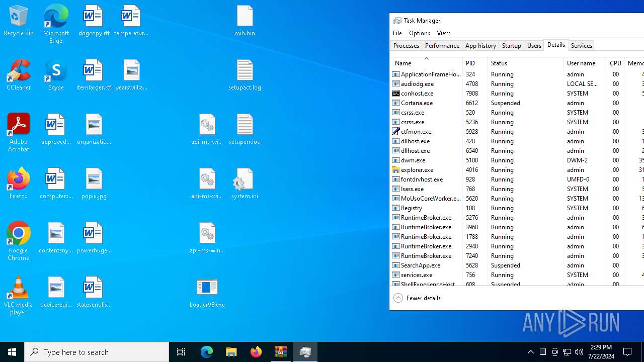
Task: Open the View menu in Task Manager
Action: pos(443,33)
